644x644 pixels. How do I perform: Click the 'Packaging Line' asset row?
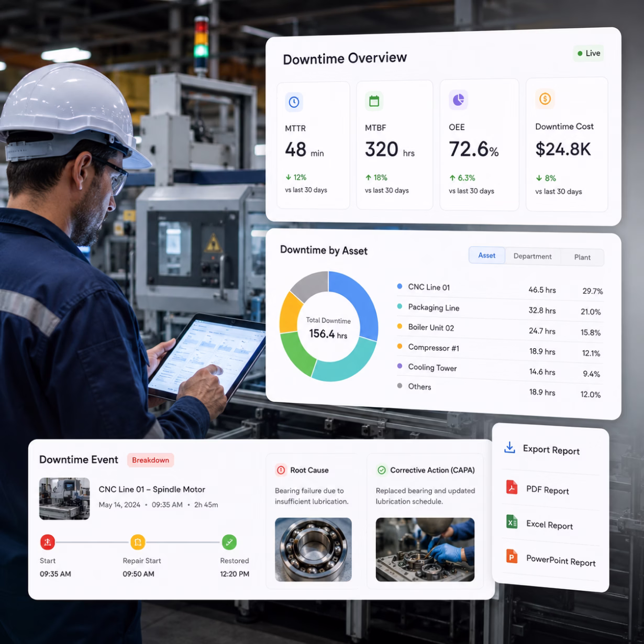(x=499, y=309)
